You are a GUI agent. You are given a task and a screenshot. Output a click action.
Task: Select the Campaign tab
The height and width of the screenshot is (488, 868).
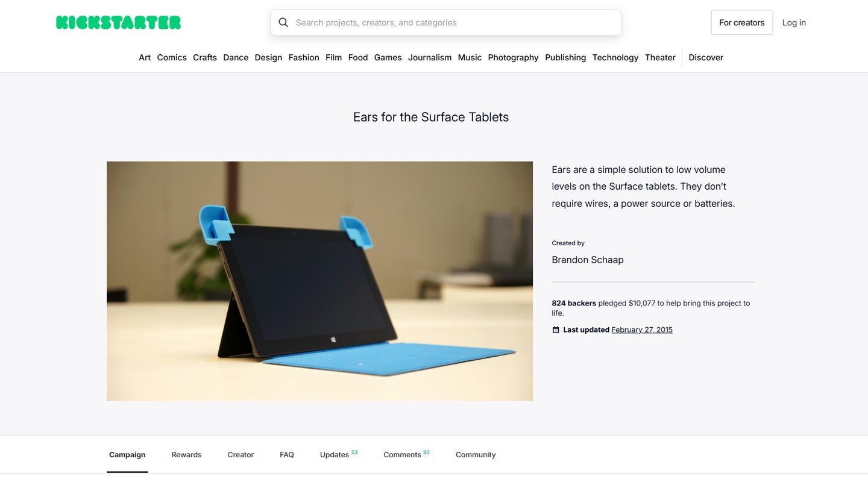pyautogui.click(x=127, y=454)
